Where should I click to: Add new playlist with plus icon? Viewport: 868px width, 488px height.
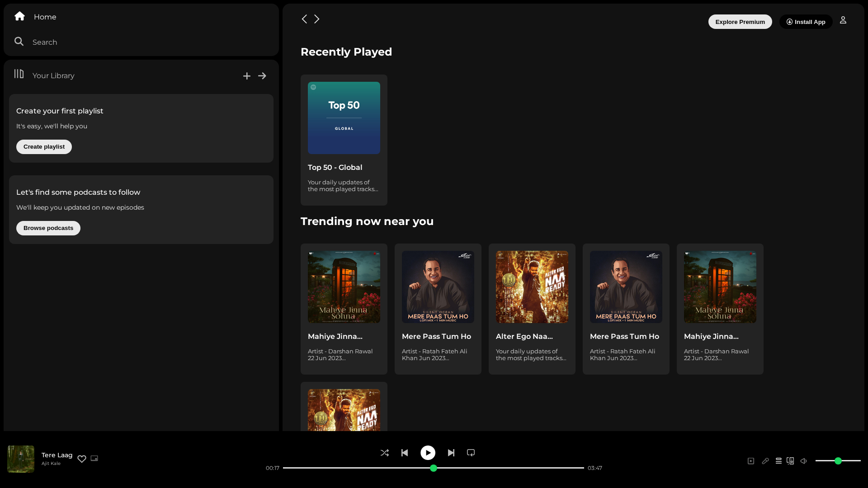click(x=247, y=76)
